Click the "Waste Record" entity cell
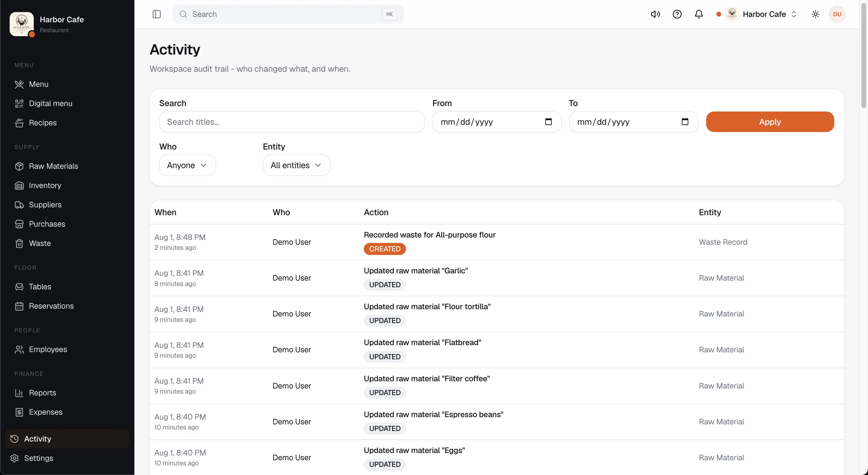This screenshot has width=868, height=475. (723, 242)
